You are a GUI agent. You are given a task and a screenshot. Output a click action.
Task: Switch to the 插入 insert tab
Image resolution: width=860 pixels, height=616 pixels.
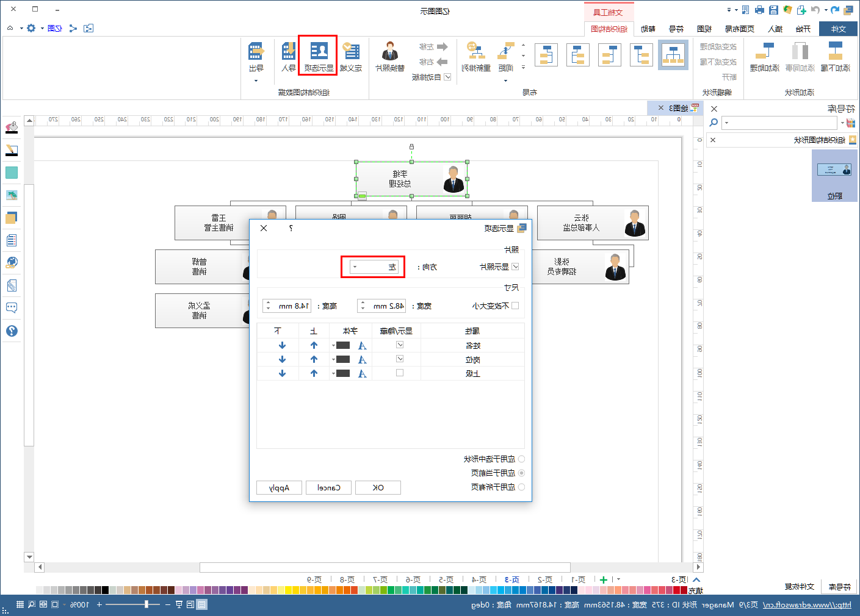click(775, 29)
